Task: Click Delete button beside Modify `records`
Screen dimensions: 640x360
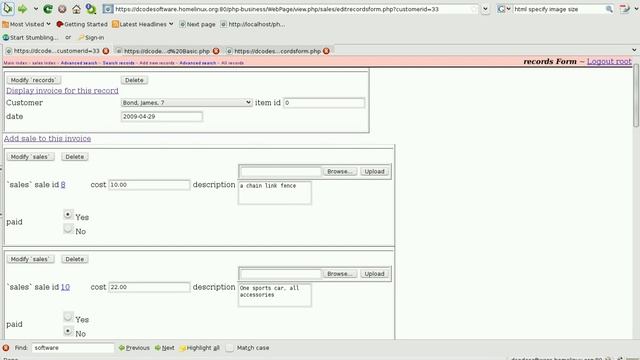Action: point(134,80)
